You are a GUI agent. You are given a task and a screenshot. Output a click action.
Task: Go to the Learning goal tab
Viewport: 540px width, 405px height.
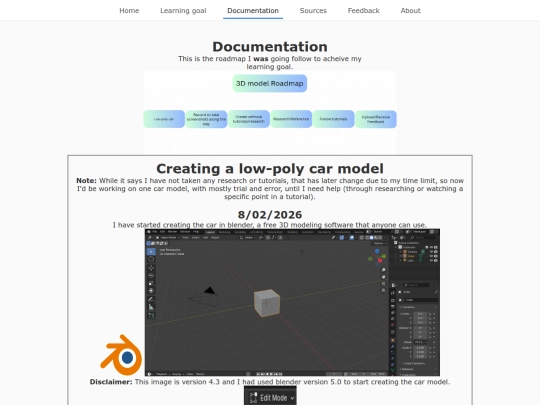(183, 11)
